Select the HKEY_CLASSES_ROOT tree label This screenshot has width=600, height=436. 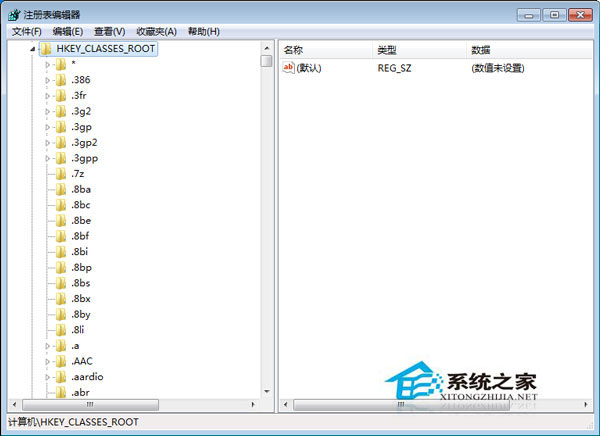[x=106, y=49]
